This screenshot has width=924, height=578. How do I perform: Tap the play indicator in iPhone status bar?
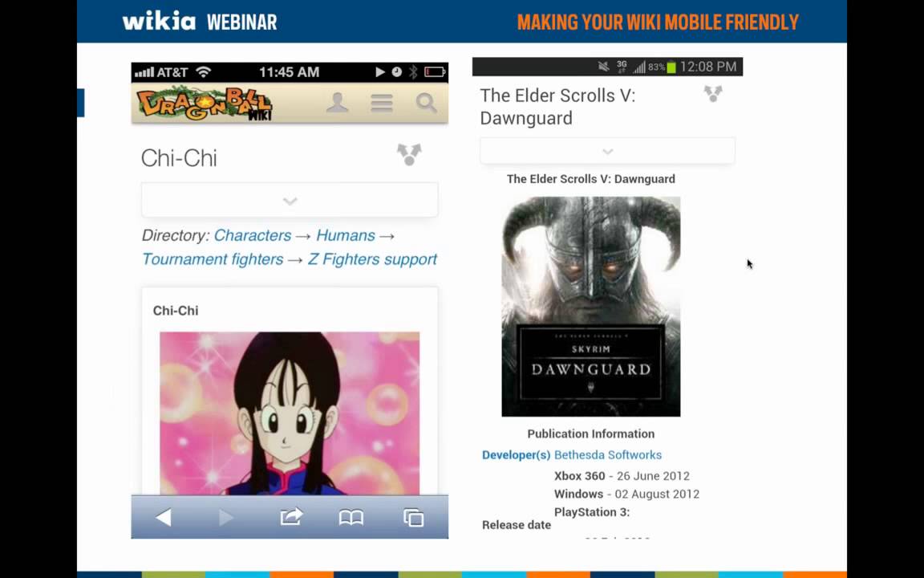point(380,72)
